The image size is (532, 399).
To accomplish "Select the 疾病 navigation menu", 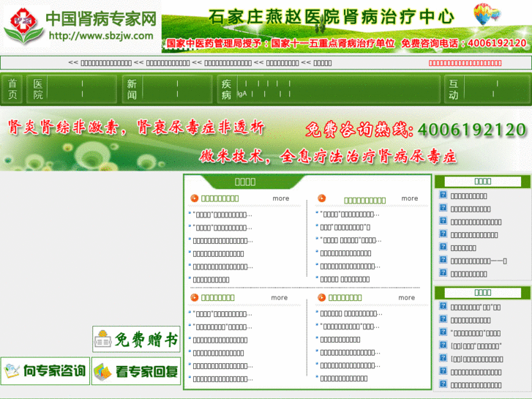I will (226, 90).
